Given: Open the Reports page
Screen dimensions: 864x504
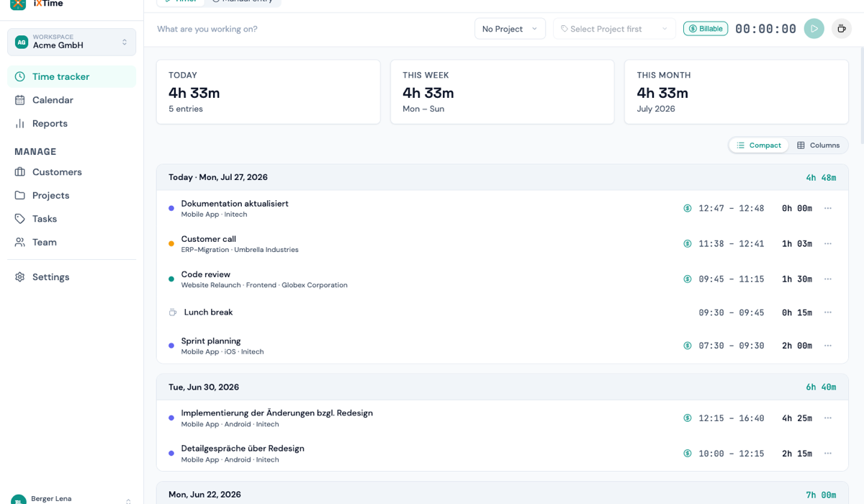Looking at the screenshot, I should tap(71, 123).
